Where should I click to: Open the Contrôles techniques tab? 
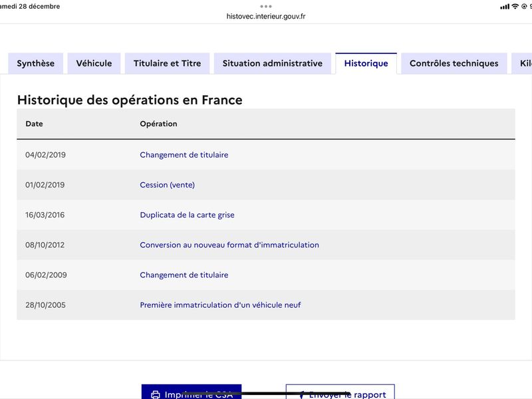click(x=454, y=63)
